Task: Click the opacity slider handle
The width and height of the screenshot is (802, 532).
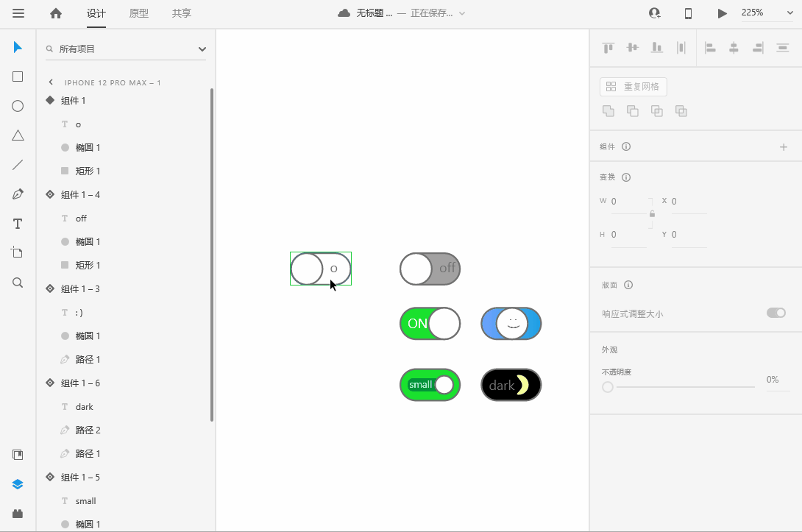Action: click(608, 387)
